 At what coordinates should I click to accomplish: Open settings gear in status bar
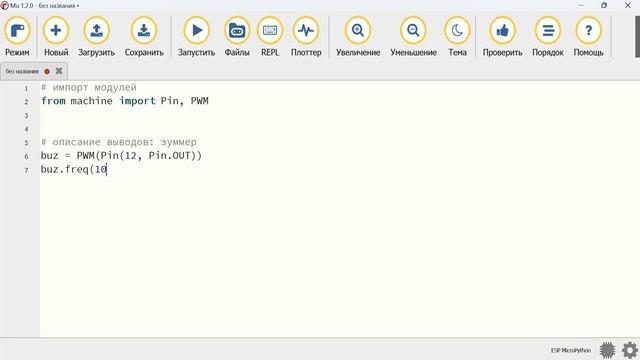tap(630, 350)
